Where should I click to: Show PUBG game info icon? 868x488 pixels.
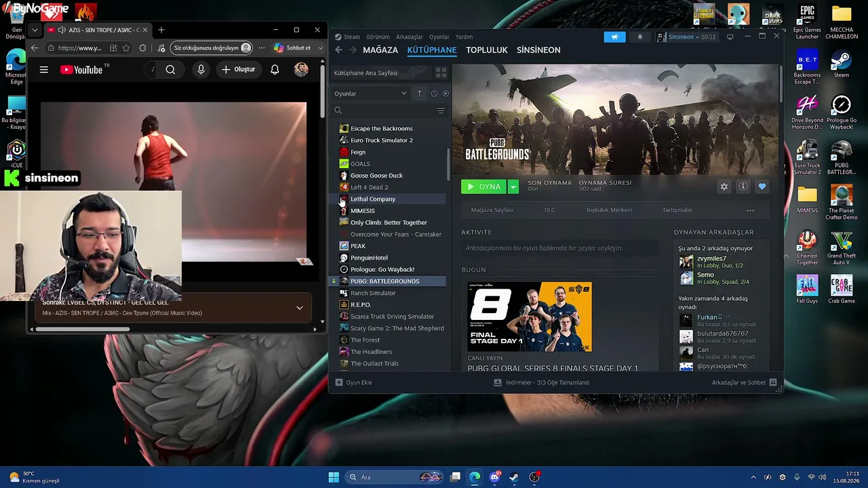(x=743, y=186)
